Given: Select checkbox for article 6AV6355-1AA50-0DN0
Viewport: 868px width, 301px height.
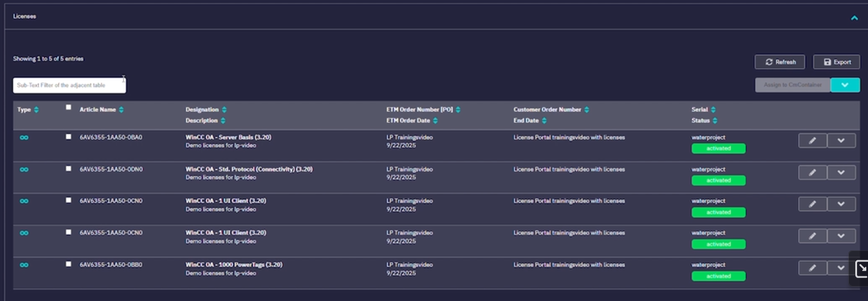Looking at the screenshot, I should point(68,169).
